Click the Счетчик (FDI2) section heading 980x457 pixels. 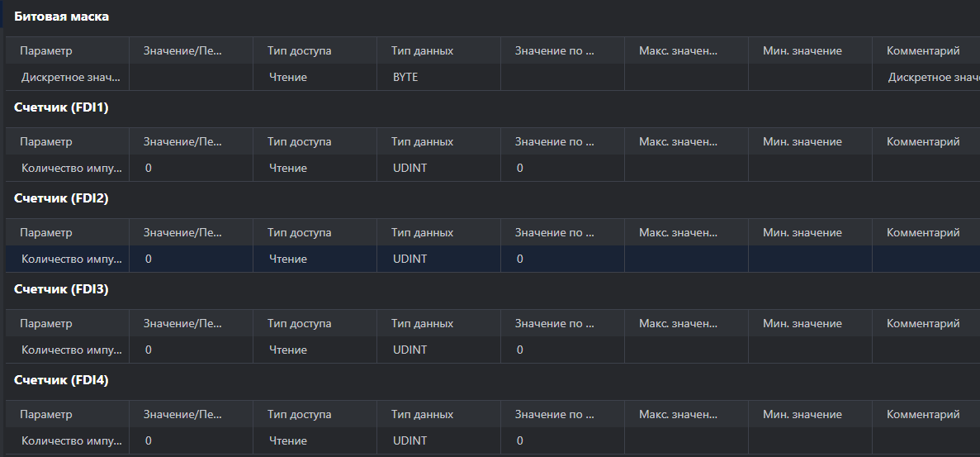[x=61, y=199]
